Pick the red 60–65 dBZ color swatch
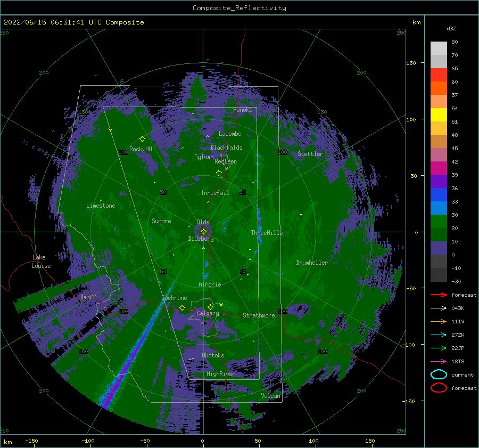479x448 pixels. pos(439,75)
